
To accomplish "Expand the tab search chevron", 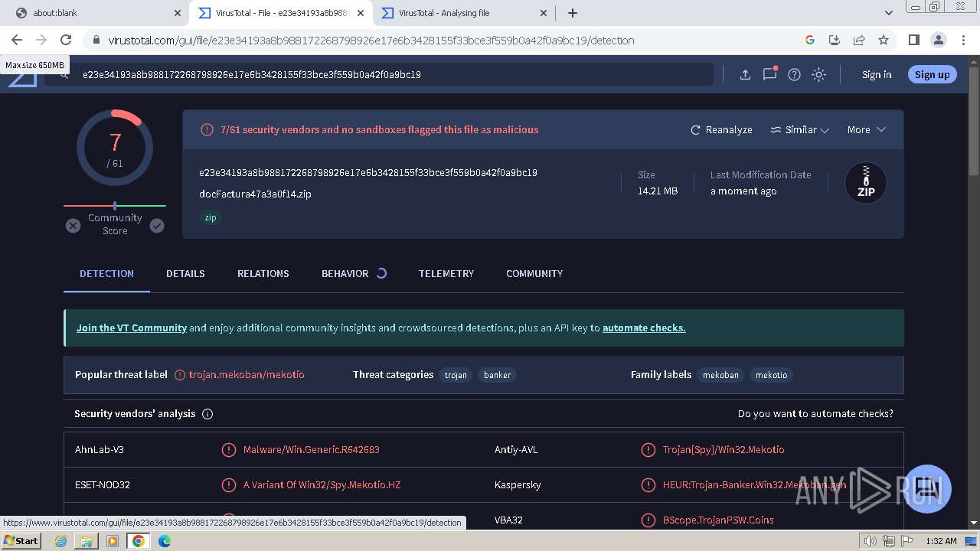I will click(889, 13).
